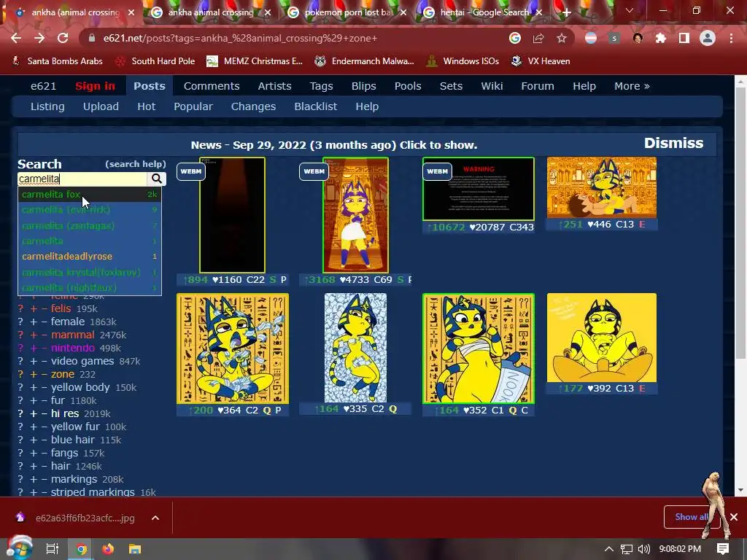Viewport: 747px width, 560px height.
Task: Bookmark this page with the star icon
Action: point(562,38)
